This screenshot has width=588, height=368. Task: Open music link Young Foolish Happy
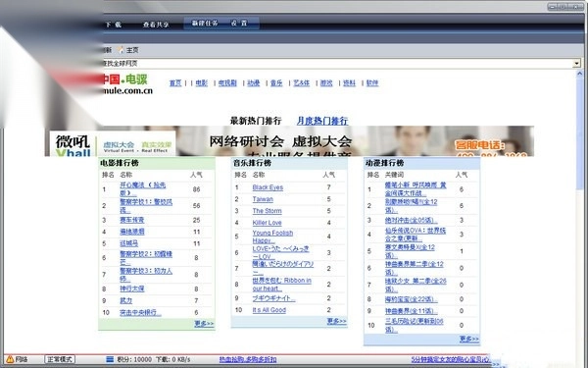(x=272, y=237)
